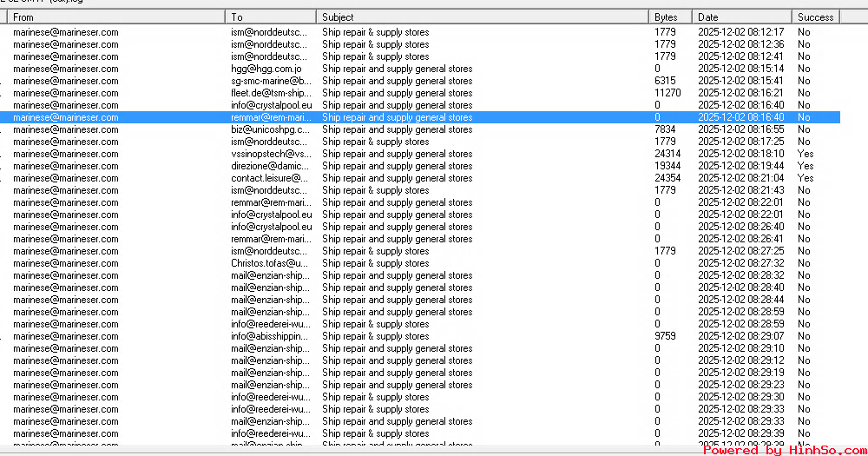Select the fleet.de@tsm-ship log entry
868x456 pixels.
270,93
